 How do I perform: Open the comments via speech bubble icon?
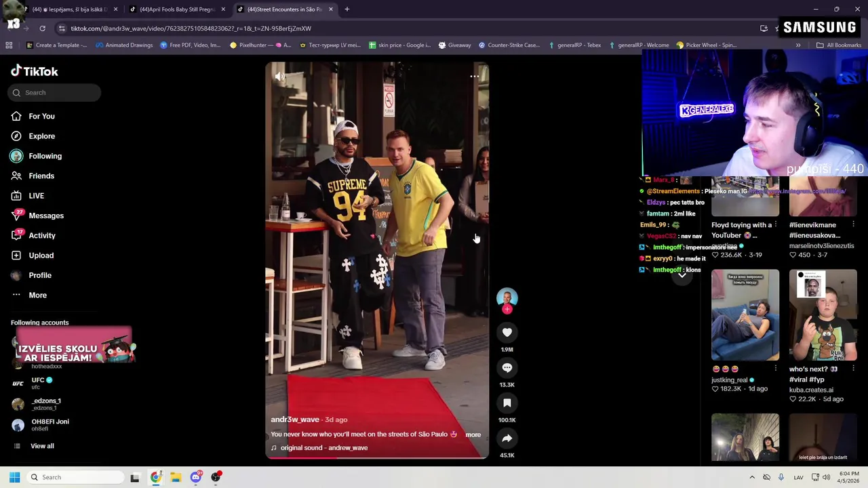point(507,367)
